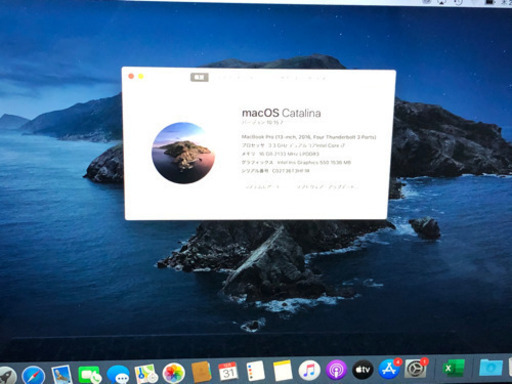Launch Music from the dock
512x384 pixels.
(x=309, y=370)
